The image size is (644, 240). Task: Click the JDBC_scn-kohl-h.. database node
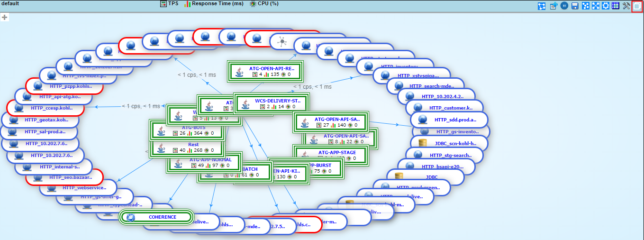[x=449, y=143]
